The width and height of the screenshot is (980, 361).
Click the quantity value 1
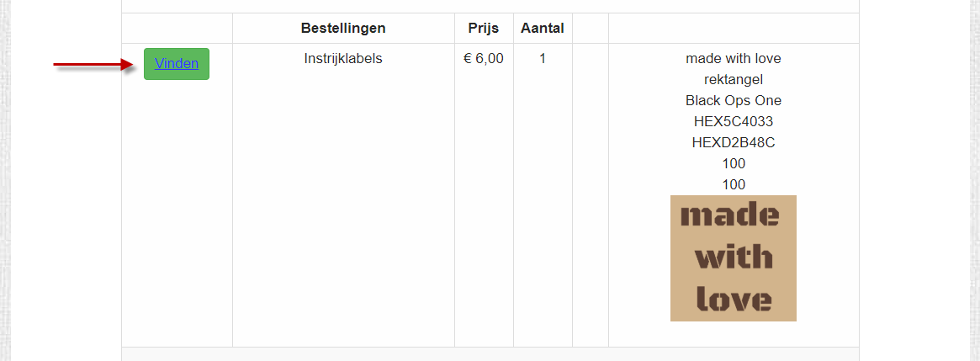click(543, 59)
